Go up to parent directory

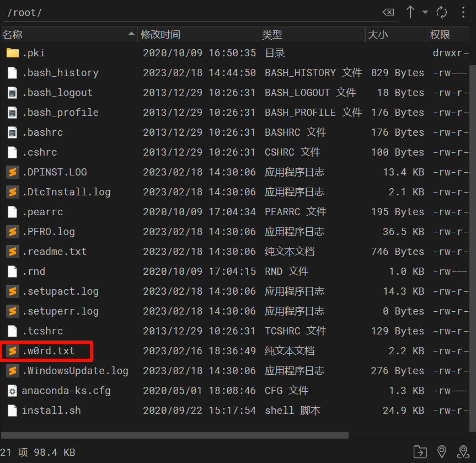point(410,13)
